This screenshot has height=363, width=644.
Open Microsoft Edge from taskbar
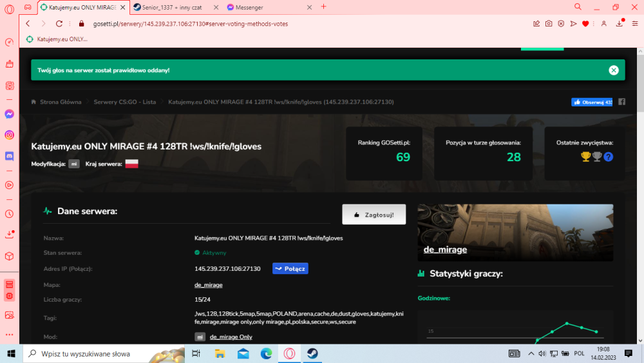click(x=266, y=353)
